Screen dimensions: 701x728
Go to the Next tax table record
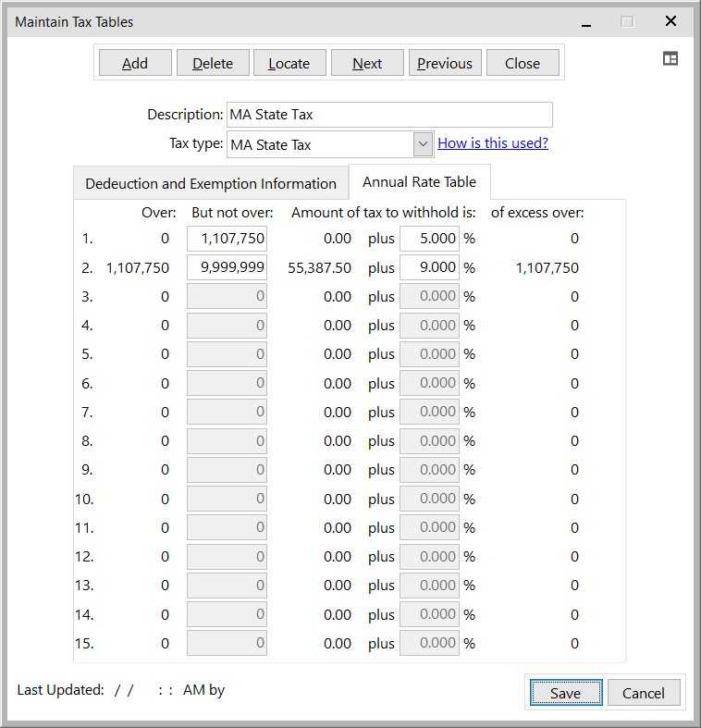point(367,63)
